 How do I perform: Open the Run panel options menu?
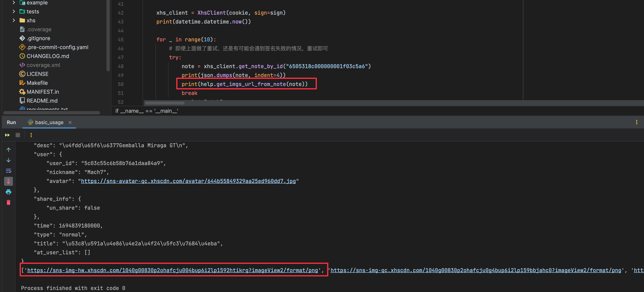(637, 122)
